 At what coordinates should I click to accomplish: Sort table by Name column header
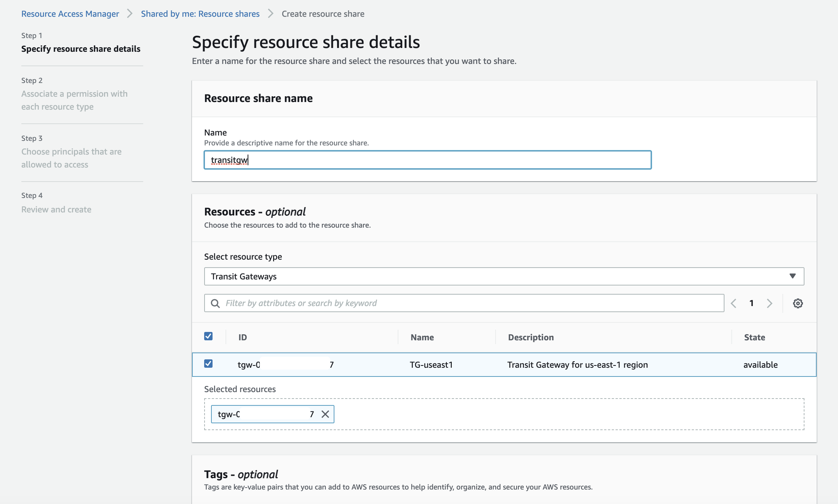click(422, 337)
